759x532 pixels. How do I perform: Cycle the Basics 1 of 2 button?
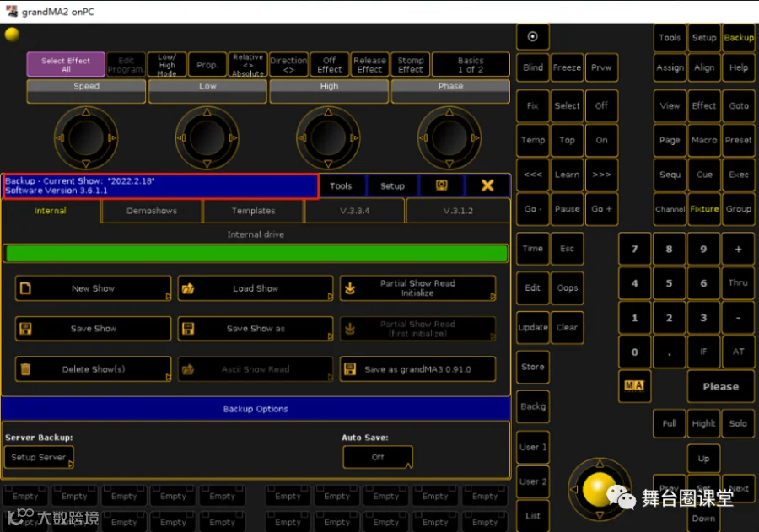471,64
